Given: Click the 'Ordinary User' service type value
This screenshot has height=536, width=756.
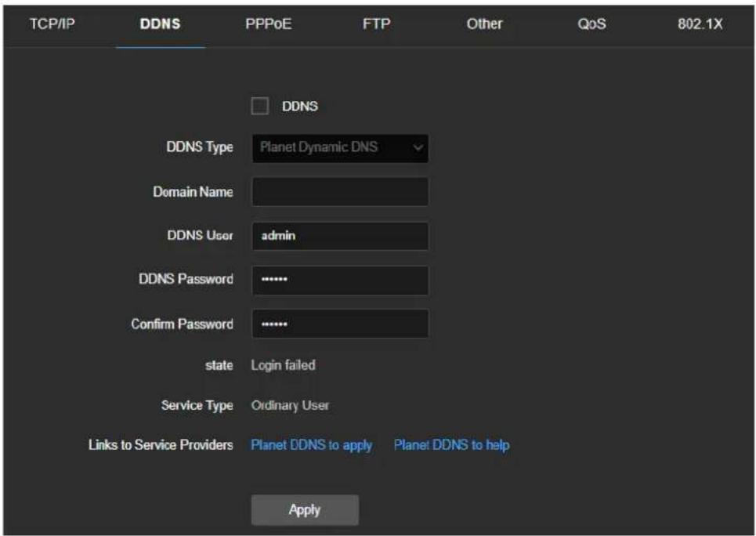Looking at the screenshot, I should [290, 405].
